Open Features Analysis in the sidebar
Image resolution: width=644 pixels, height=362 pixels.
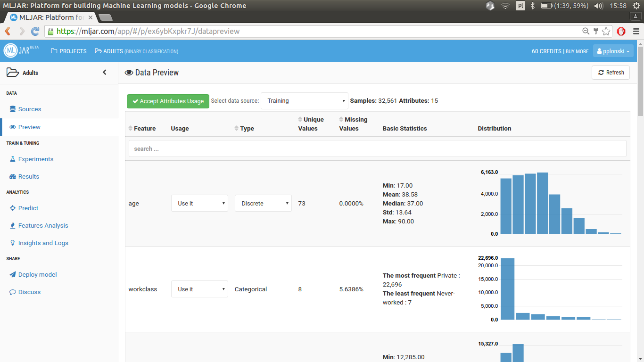[x=43, y=225]
